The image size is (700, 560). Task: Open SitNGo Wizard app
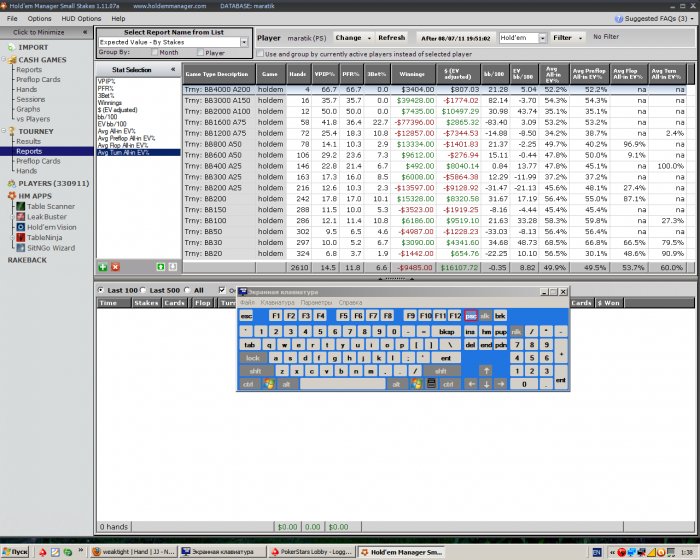point(42,247)
